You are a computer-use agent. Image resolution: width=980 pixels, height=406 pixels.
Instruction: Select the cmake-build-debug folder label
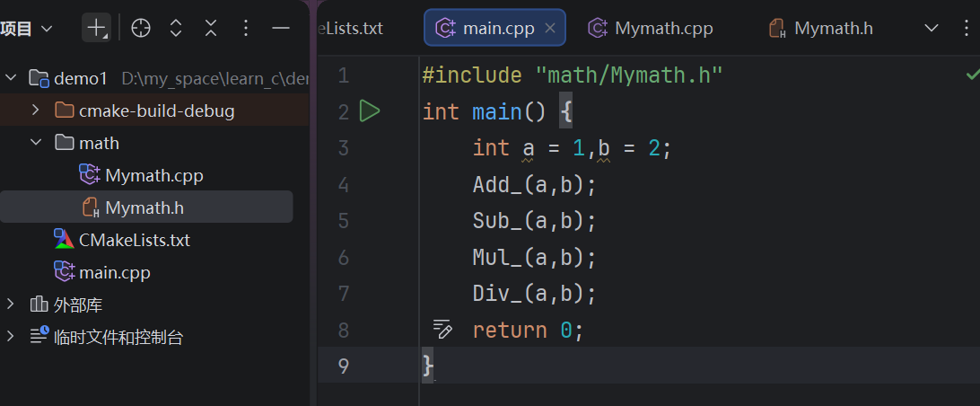(x=157, y=111)
